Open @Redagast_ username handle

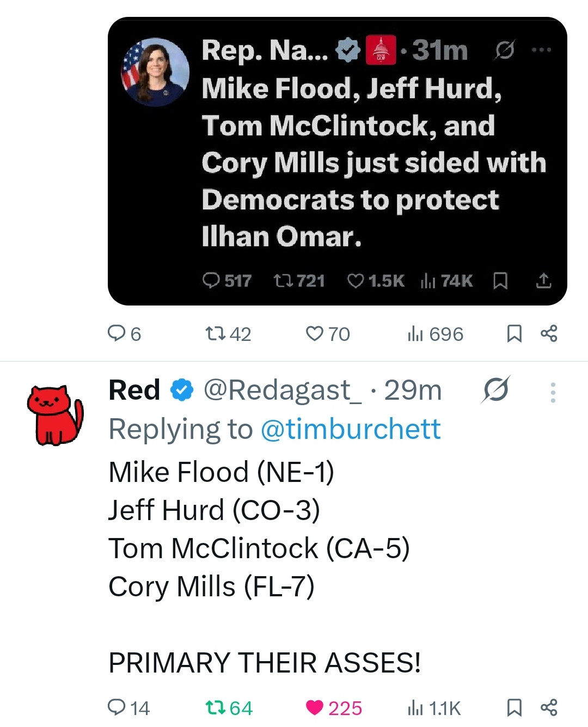pyautogui.click(x=282, y=390)
